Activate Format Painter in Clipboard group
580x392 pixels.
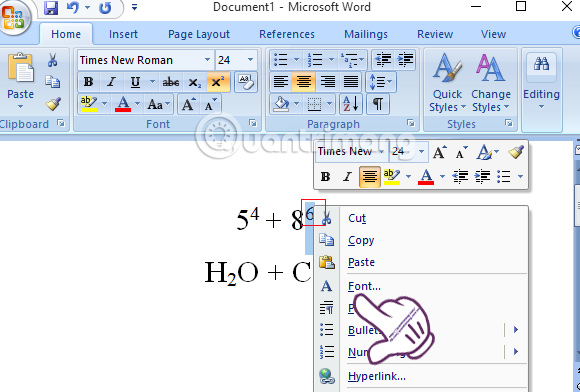tap(53, 104)
